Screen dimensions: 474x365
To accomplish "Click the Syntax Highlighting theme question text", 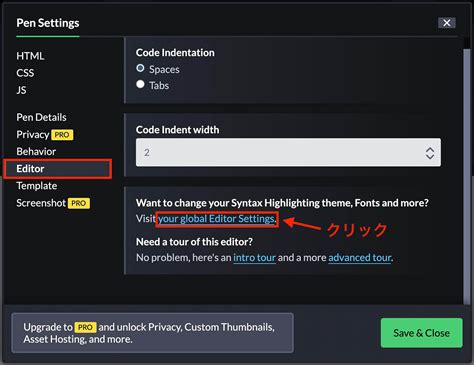I will 282,203.
